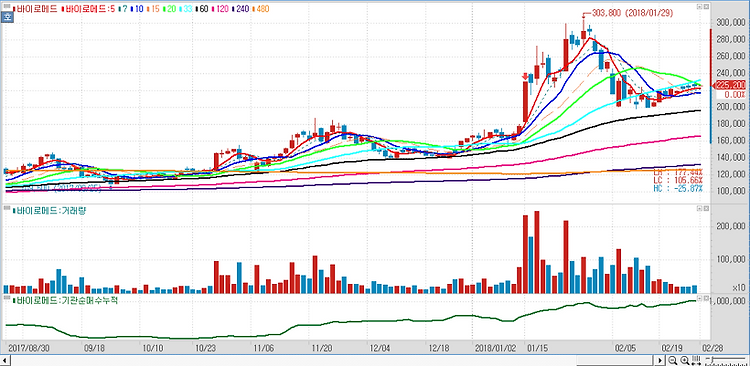Select the blue 10-day moving average legend
Image resolution: width=750 pixels, height=366 pixels.
[137, 9]
